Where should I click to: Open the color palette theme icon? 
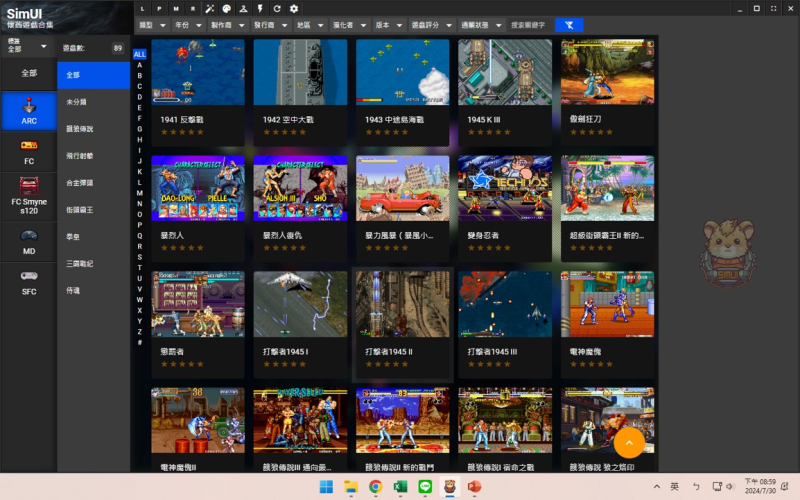tap(227, 9)
